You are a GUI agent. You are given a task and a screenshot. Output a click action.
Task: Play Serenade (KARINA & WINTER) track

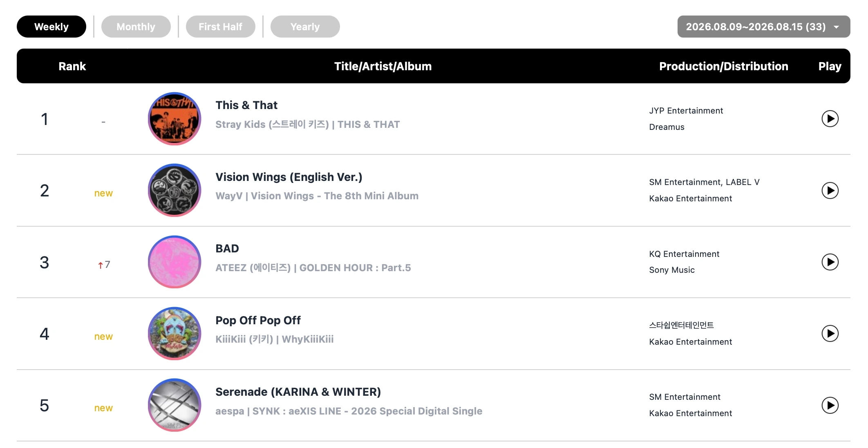click(830, 405)
